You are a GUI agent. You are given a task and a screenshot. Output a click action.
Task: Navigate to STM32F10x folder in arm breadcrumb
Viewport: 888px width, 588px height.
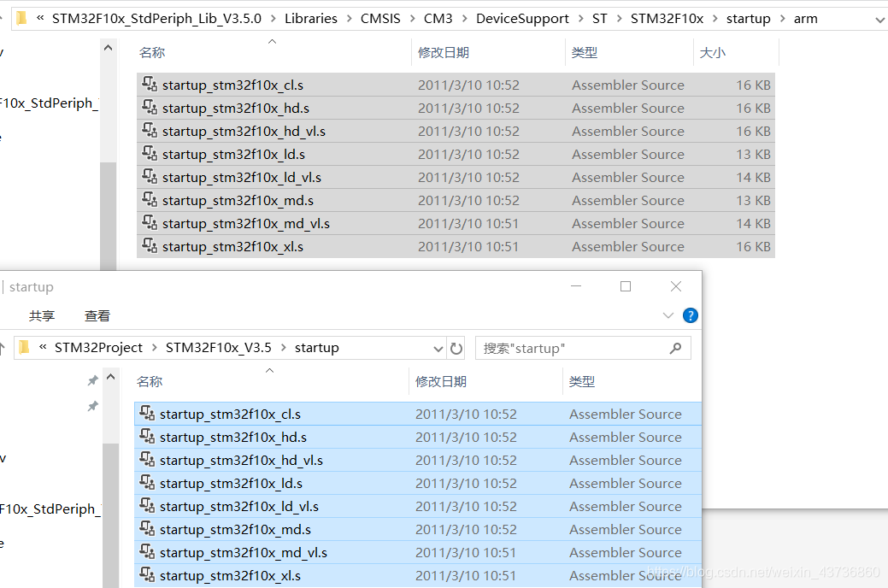667,19
